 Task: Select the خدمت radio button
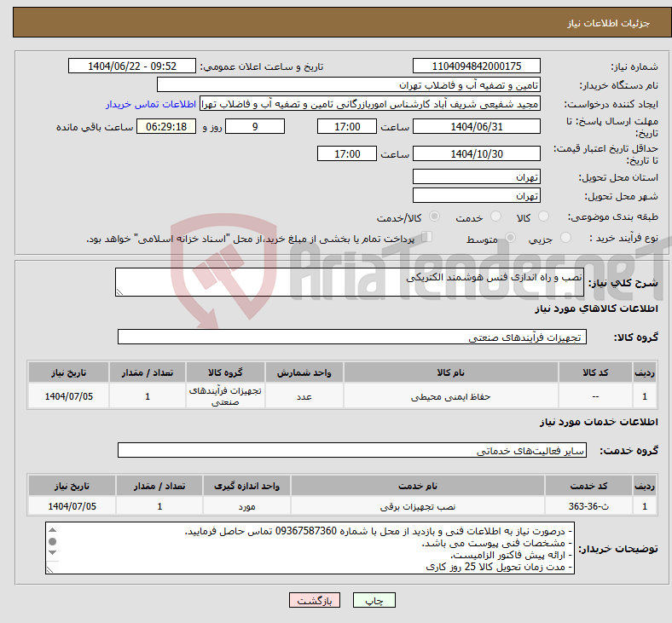[x=495, y=216]
